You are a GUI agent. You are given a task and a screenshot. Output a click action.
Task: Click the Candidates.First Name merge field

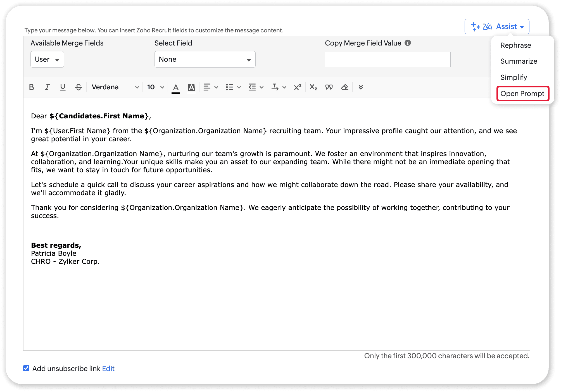click(99, 116)
